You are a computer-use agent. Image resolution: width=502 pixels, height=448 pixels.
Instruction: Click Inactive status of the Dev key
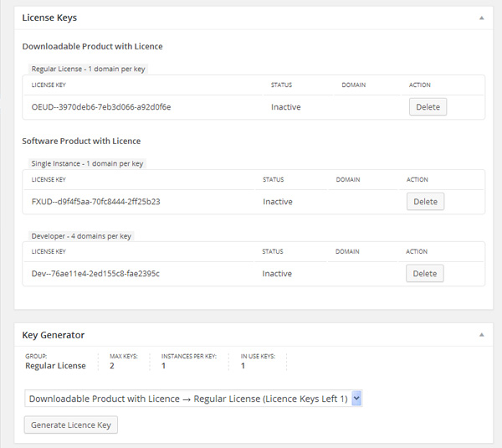(x=277, y=274)
